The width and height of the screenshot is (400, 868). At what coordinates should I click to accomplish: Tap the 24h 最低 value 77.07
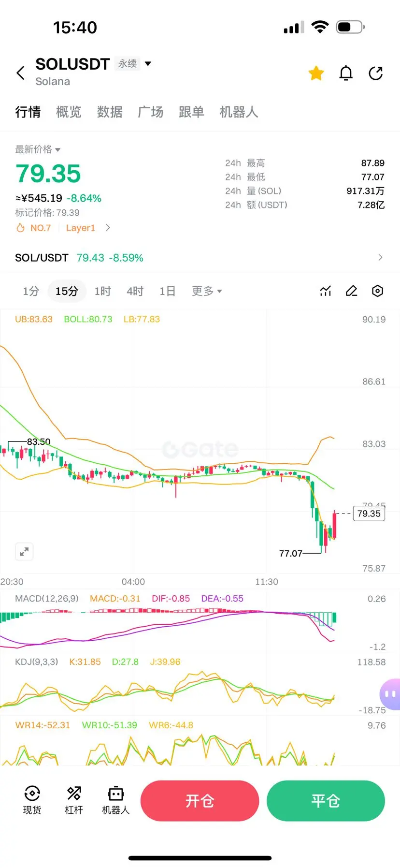[x=373, y=177]
